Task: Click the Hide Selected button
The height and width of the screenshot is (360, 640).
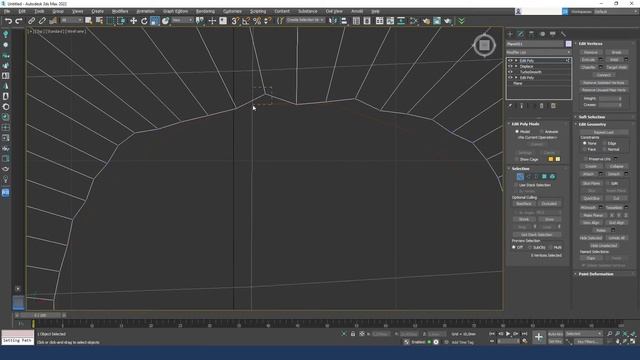Action: point(591,238)
